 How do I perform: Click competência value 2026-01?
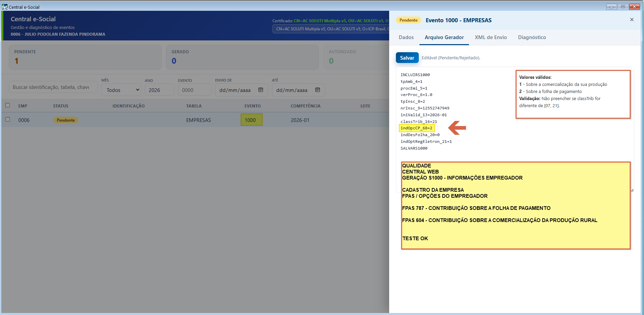click(300, 120)
